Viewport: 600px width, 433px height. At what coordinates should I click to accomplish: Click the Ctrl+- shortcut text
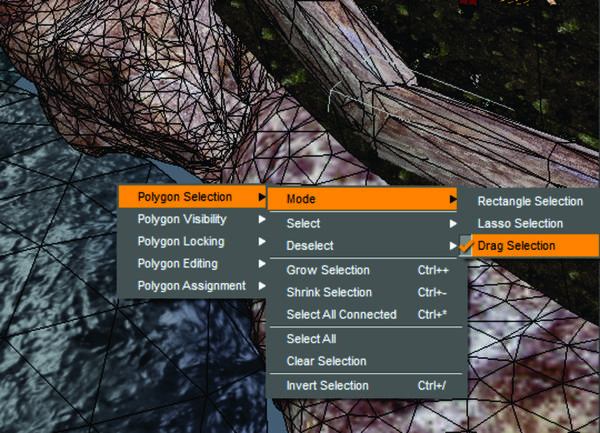(x=432, y=292)
